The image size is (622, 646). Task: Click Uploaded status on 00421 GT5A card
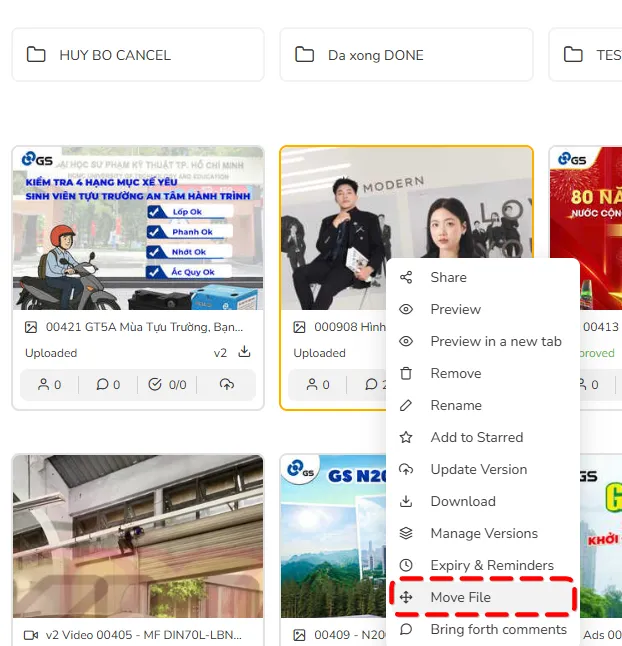(x=51, y=353)
